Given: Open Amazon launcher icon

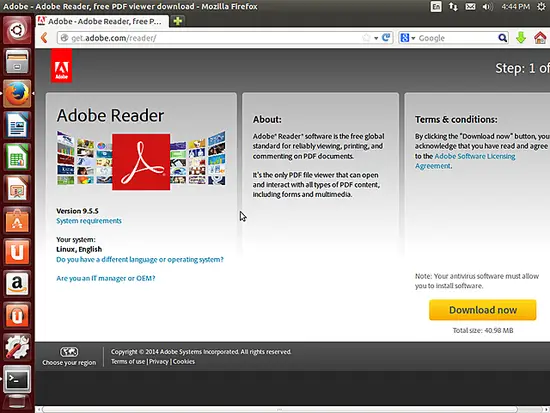Looking at the screenshot, I should (x=17, y=284).
